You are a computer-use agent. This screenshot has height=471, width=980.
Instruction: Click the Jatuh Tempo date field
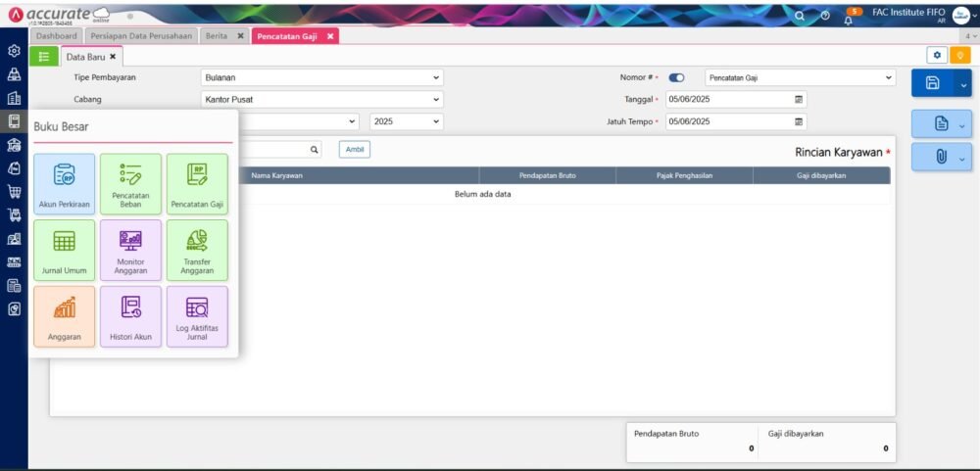727,121
